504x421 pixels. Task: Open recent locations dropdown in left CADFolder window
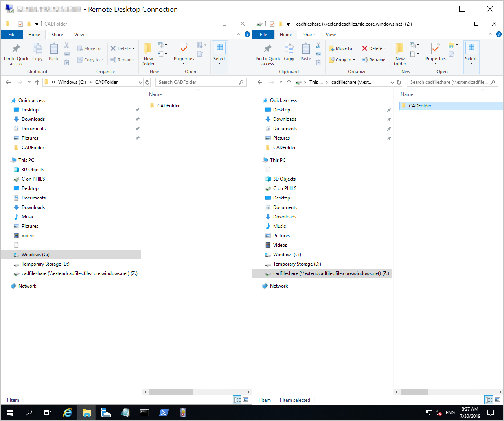point(29,82)
